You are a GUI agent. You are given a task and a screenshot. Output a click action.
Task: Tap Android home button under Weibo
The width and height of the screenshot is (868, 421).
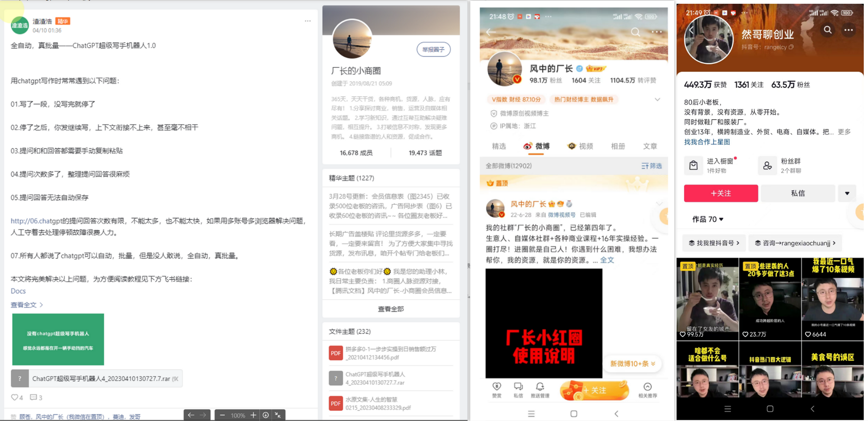point(574,414)
